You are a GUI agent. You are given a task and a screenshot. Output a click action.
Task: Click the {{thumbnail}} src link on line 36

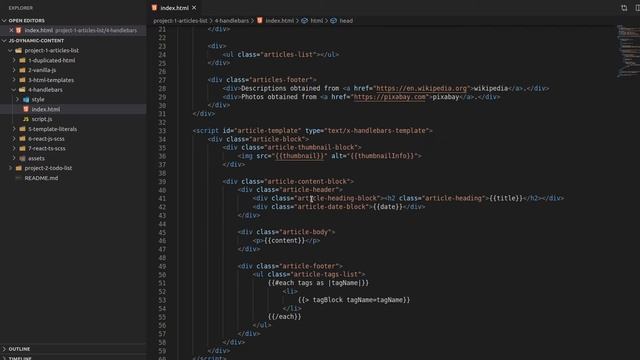click(300, 156)
